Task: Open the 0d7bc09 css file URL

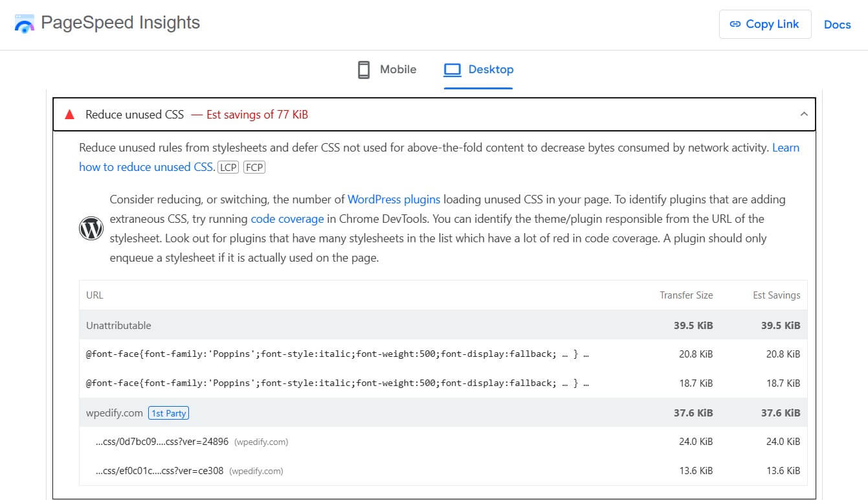Action: click(162, 442)
